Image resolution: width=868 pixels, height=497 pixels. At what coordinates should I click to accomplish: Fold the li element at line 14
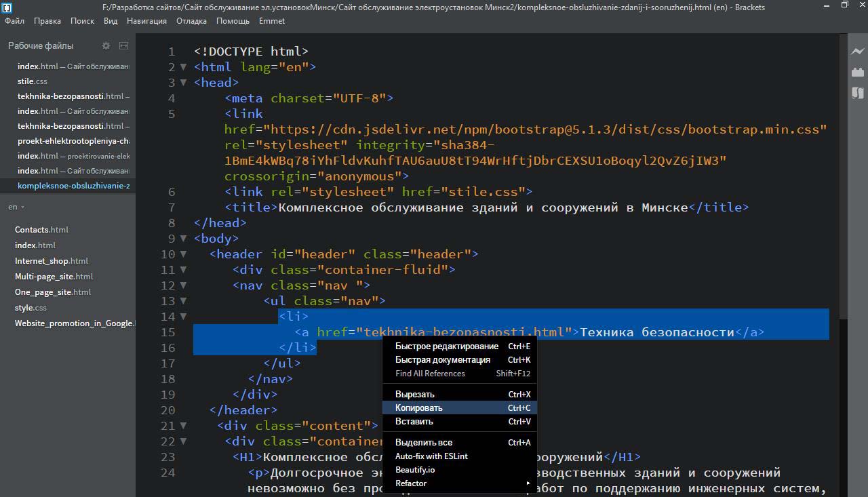(x=183, y=317)
